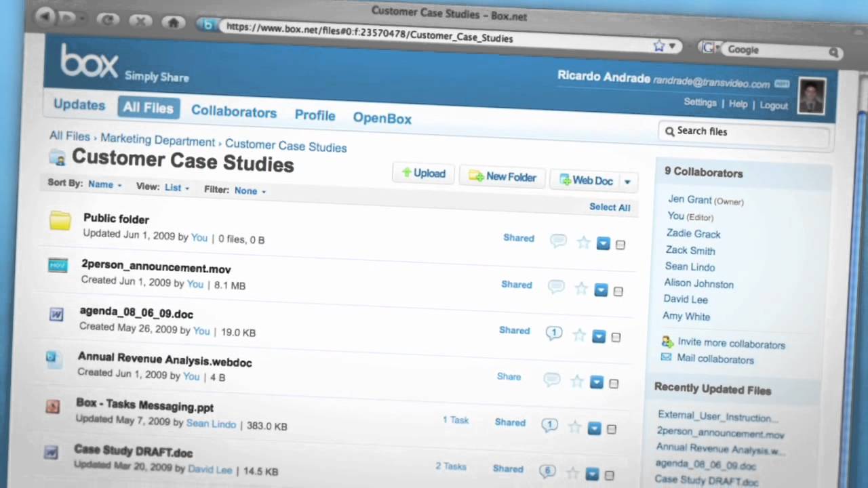Tick the agenda_08_06_09.doc checkbox

616,338
